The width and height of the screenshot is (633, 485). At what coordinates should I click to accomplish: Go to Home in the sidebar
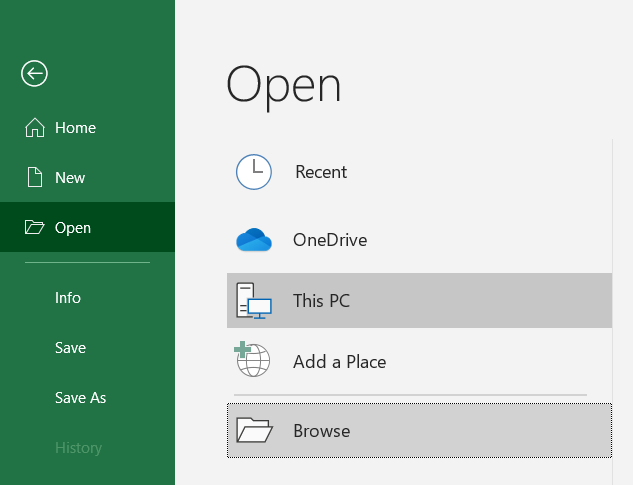(75, 128)
